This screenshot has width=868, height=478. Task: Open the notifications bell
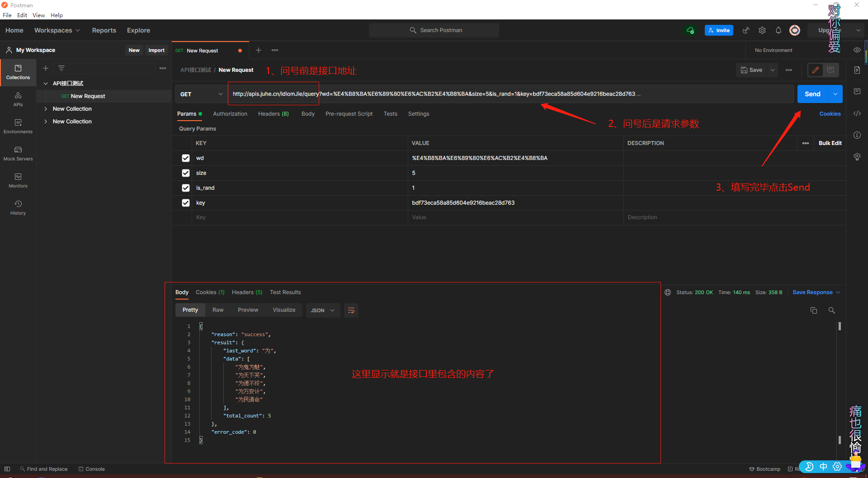pos(778,30)
